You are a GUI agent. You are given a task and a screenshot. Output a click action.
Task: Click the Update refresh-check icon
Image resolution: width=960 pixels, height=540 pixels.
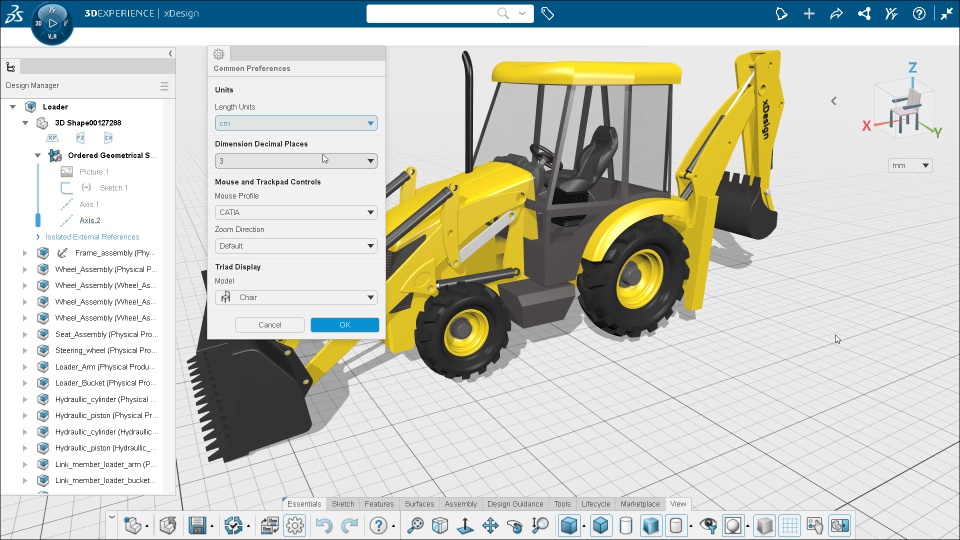click(233, 525)
